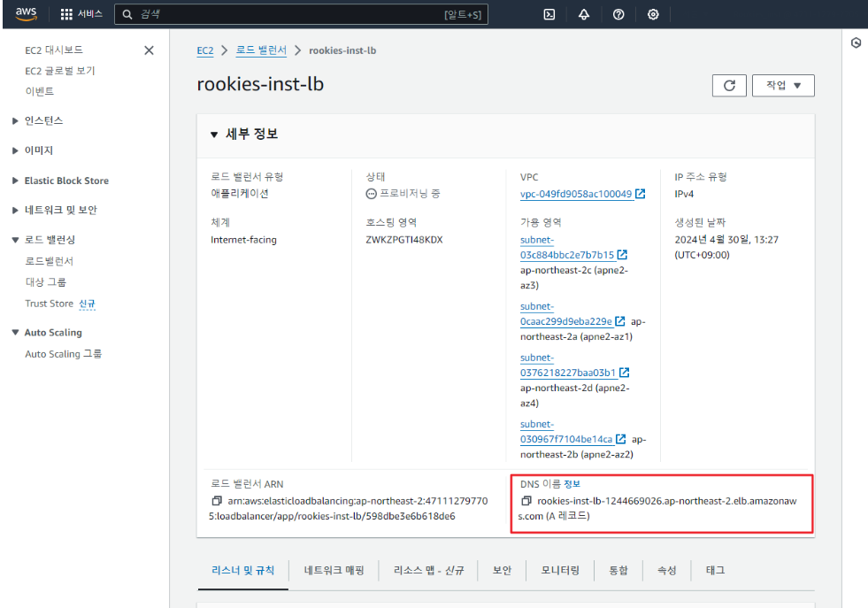Open 로드밸런서 sidebar item
The image size is (868, 608).
coord(50,261)
